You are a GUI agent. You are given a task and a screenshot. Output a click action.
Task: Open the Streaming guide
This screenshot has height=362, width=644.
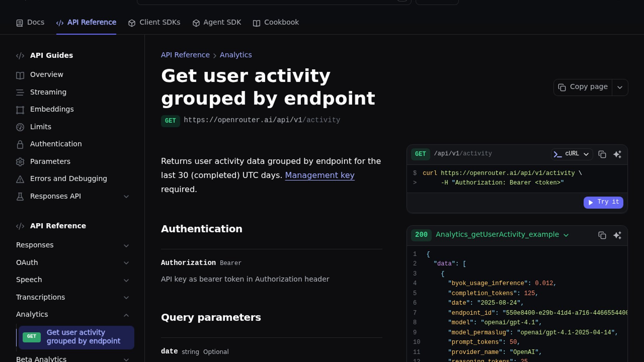tap(48, 92)
